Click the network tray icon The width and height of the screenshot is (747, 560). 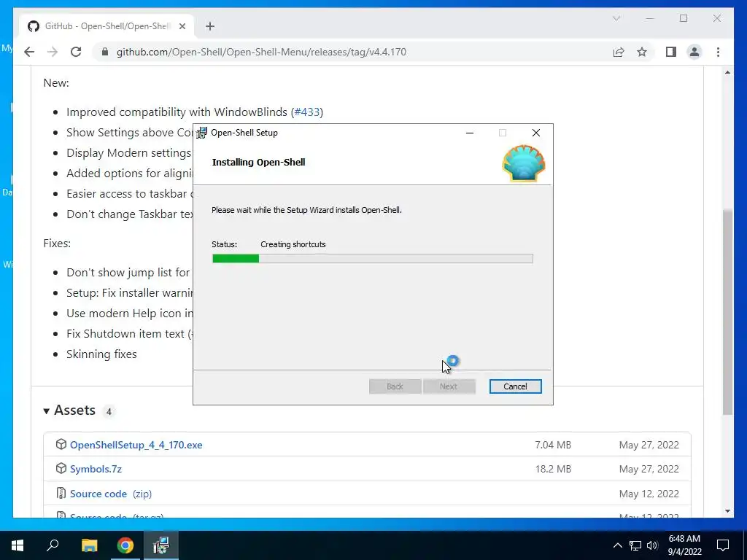[635, 545]
